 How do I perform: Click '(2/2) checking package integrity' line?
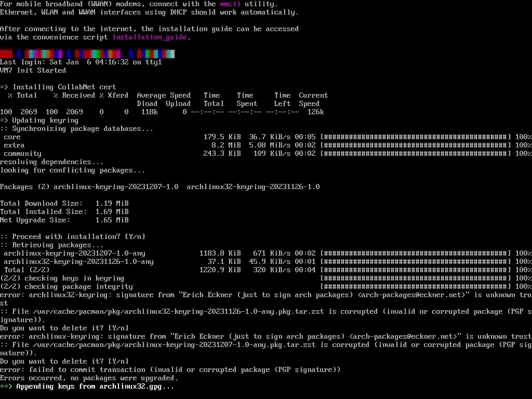point(66,287)
